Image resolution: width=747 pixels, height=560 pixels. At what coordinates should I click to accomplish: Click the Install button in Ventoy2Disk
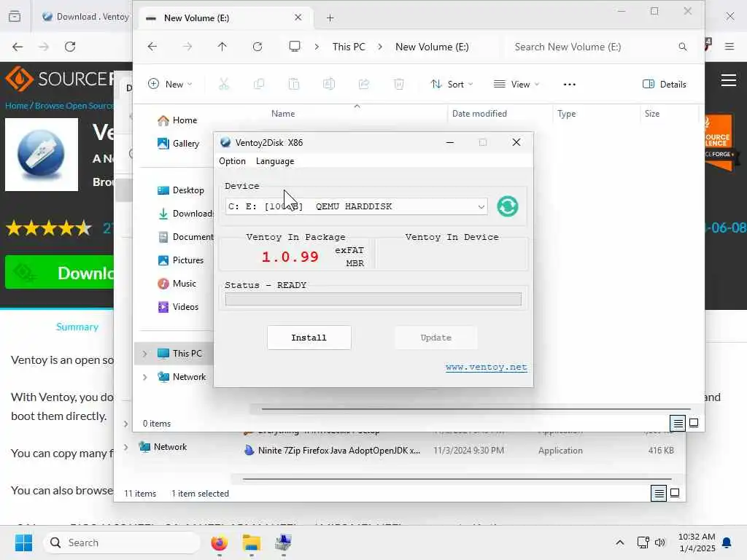pyautogui.click(x=309, y=338)
